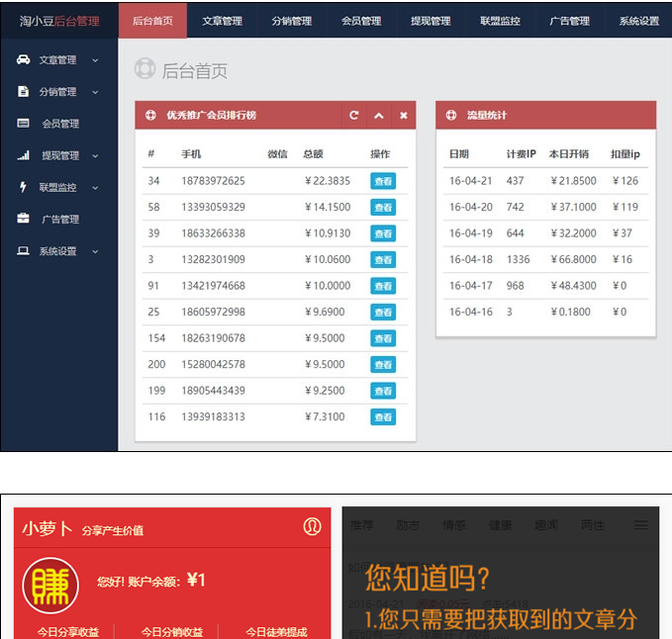Click the bar chart icon beside 提现管理
Image resolution: width=672 pixels, height=639 pixels.
[x=23, y=155]
